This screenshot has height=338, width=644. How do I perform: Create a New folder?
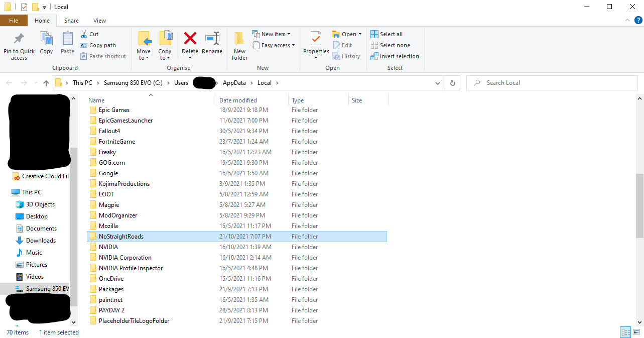click(x=239, y=46)
